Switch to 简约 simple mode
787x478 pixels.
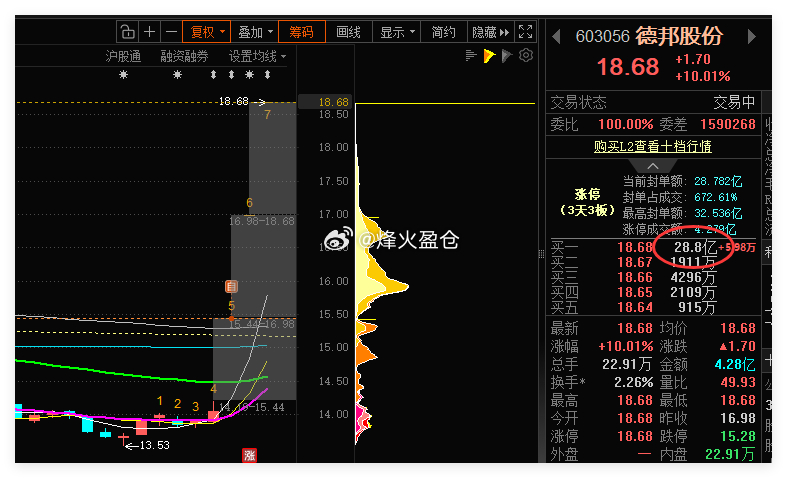point(444,32)
